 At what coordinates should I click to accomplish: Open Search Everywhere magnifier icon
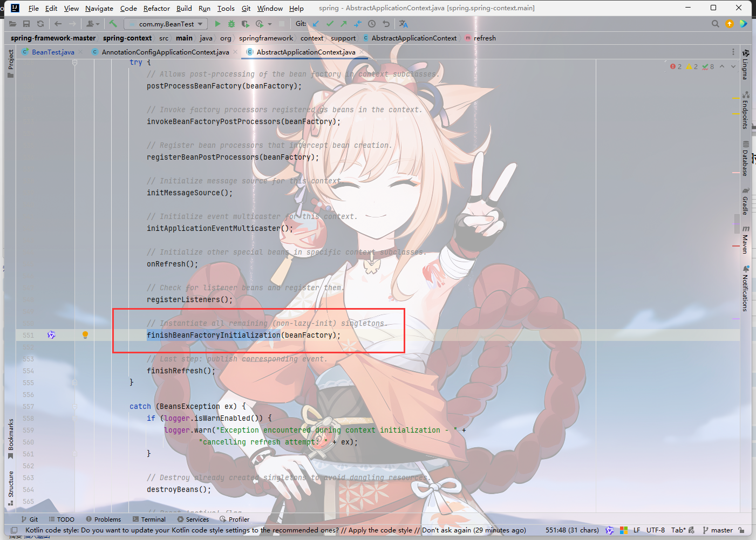pos(716,24)
